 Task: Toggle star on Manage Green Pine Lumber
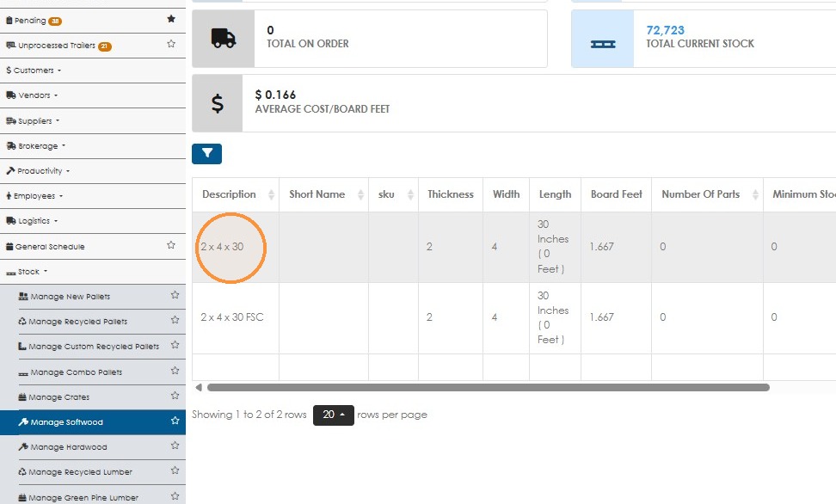tap(175, 496)
